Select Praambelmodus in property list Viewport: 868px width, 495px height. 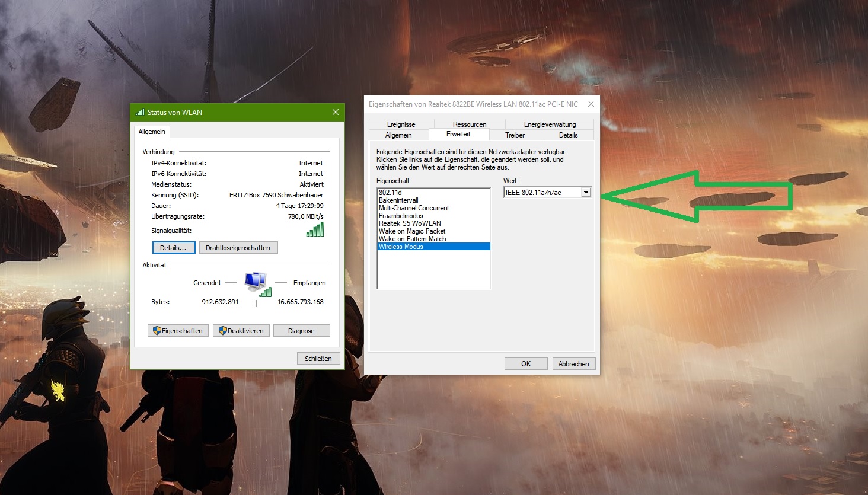click(x=433, y=216)
